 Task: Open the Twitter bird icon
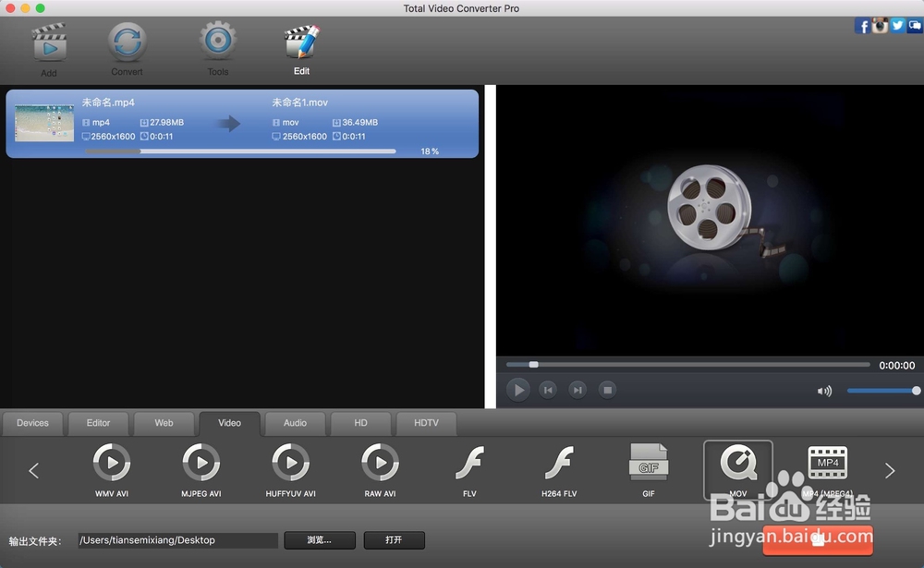click(897, 25)
